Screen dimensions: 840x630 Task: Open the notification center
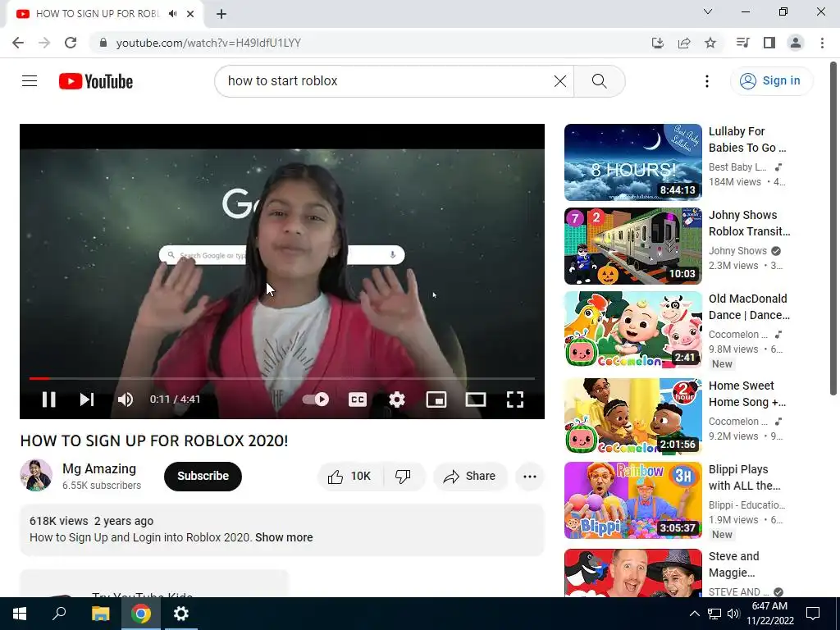pyautogui.click(x=813, y=614)
